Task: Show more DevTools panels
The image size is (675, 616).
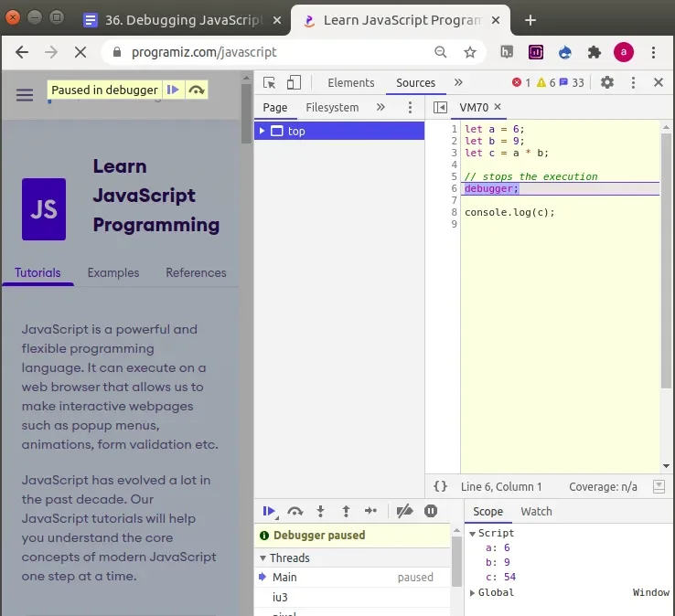Action: [458, 82]
